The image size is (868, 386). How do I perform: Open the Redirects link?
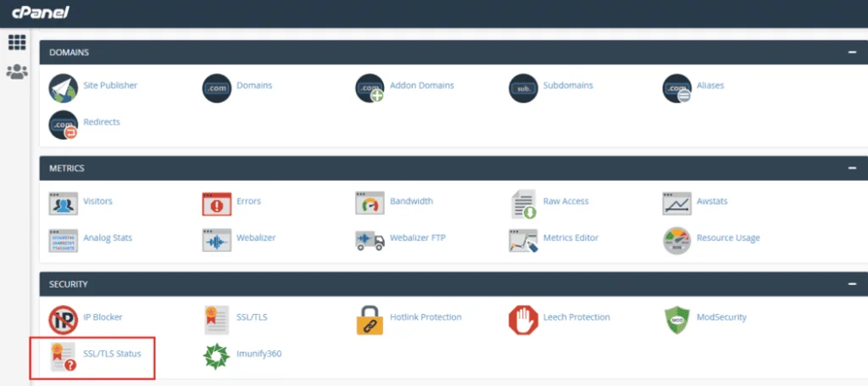click(x=102, y=122)
